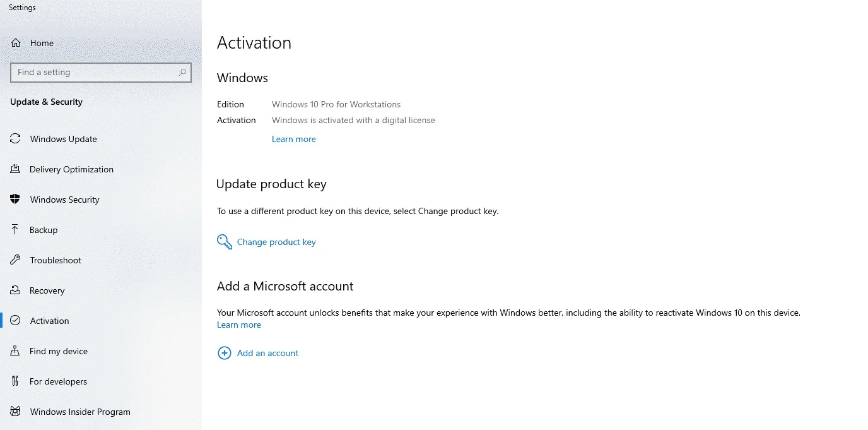Click the Troubleshoot wrench icon
Viewport: 868px width, 430px height.
click(x=16, y=260)
